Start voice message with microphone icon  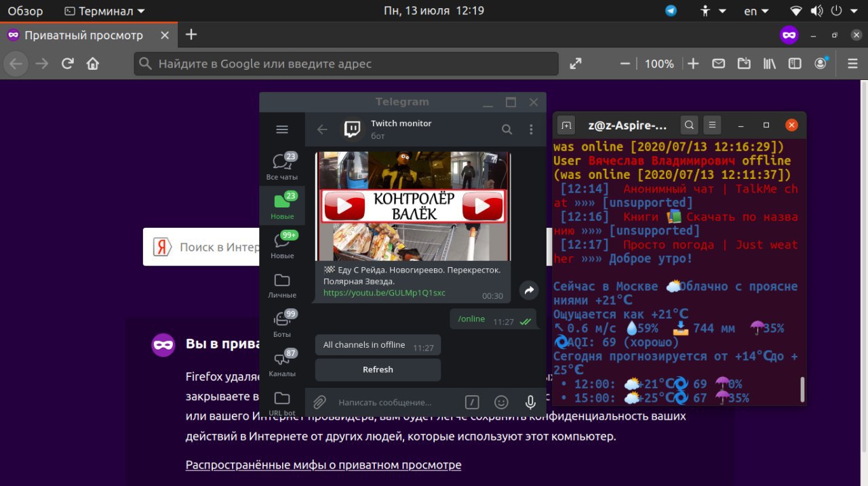pyautogui.click(x=530, y=402)
